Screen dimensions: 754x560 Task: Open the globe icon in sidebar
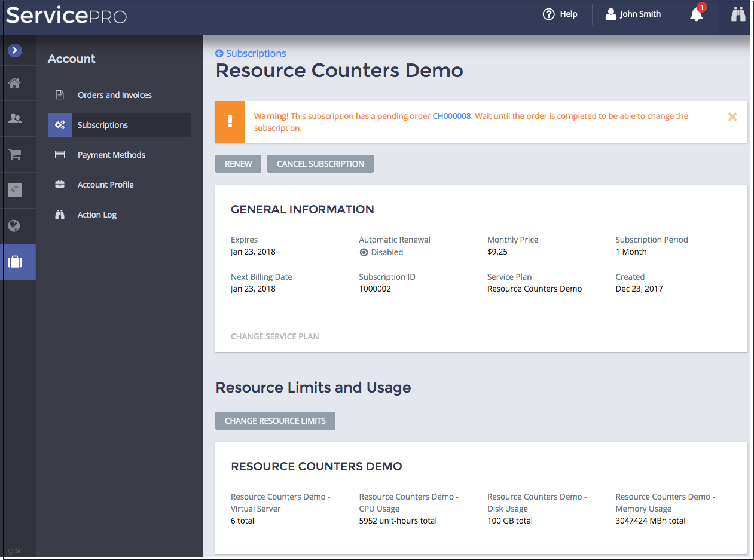click(15, 226)
